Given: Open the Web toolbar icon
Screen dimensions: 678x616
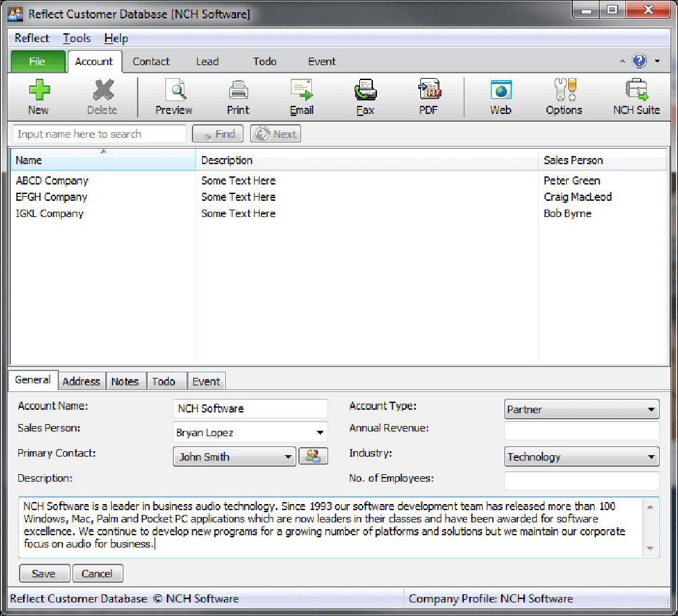Looking at the screenshot, I should click(501, 97).
